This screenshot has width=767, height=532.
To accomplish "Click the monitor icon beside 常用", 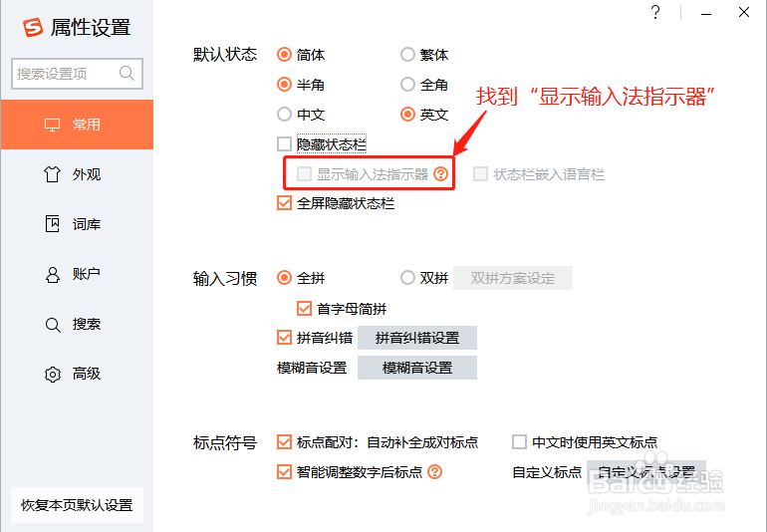I will [x=53, y=125].
